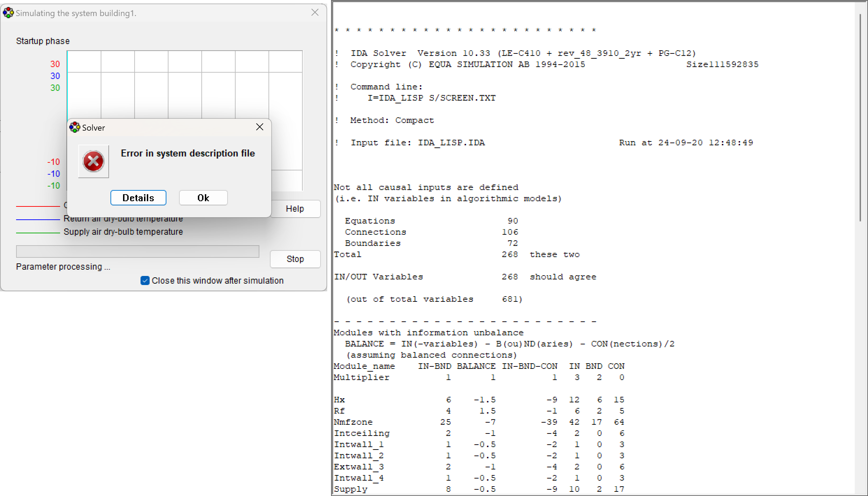Click the Solver dialog title bar icon

[x=75, y=127]
